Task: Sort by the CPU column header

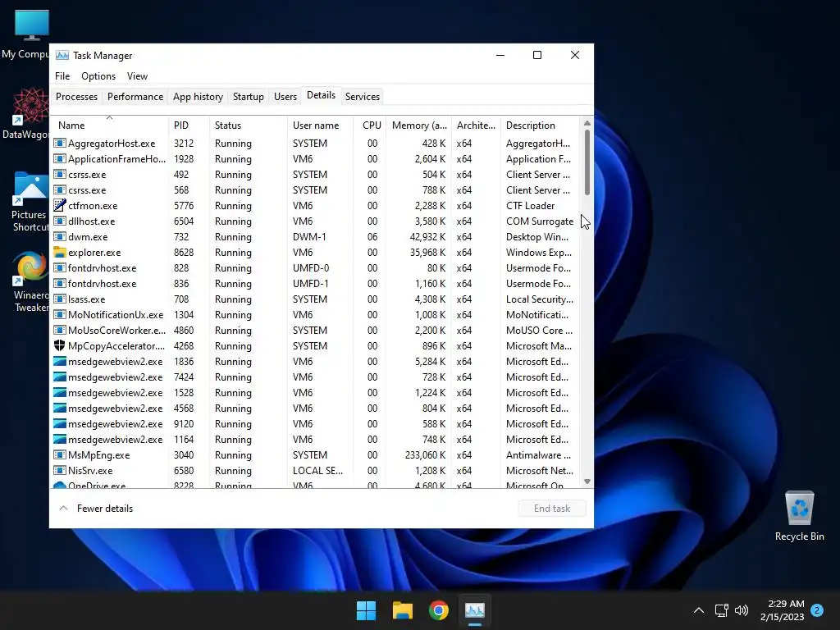Action: tap(370, 126)
